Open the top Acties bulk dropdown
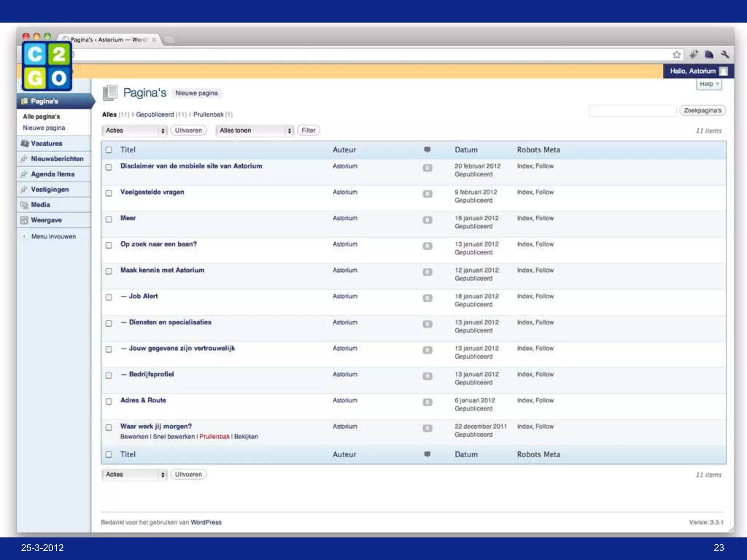This screenshot has height=560, width=747. (134, 131)
